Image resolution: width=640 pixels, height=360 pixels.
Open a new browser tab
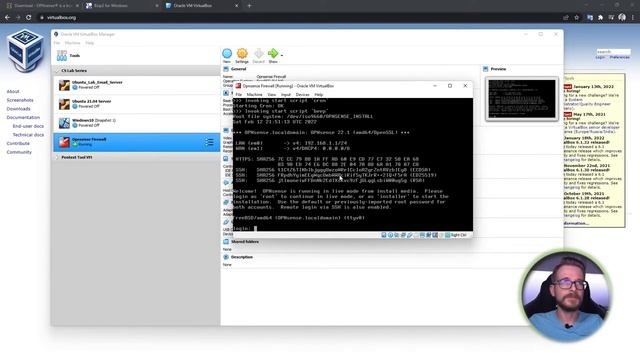coord(249,6)
